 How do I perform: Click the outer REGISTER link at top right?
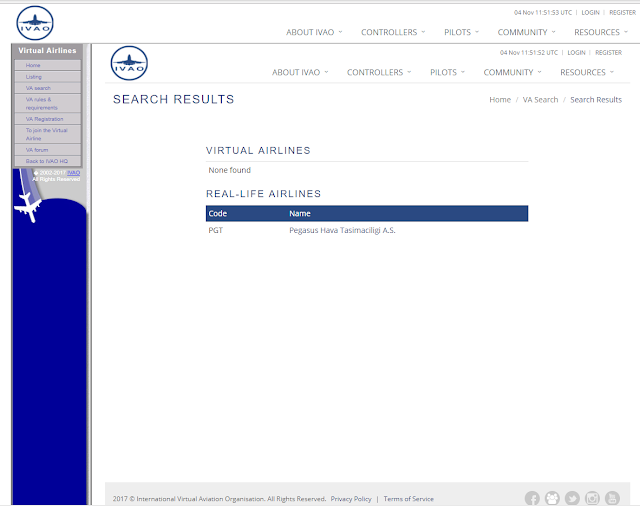coord(622,13)
